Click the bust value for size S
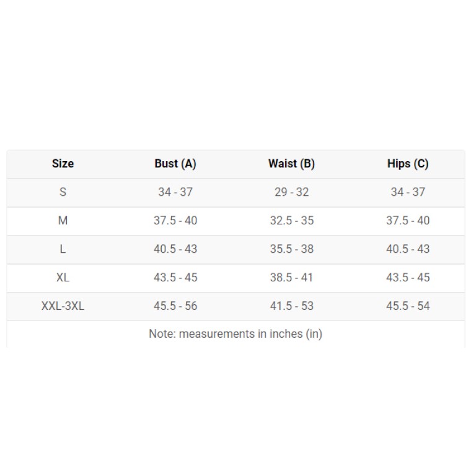This screenshot has height=476, width=476. pos(175,192)
